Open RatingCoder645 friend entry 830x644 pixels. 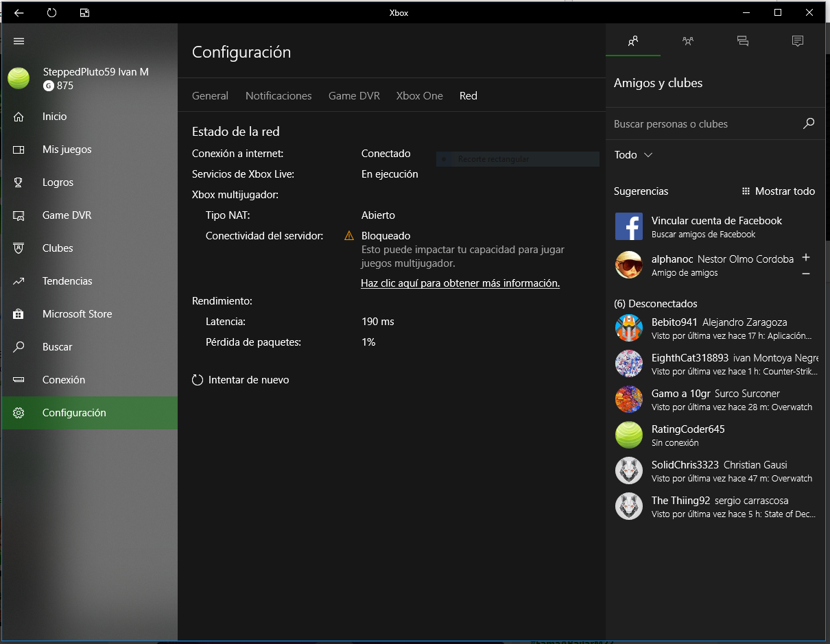point(715,435)
